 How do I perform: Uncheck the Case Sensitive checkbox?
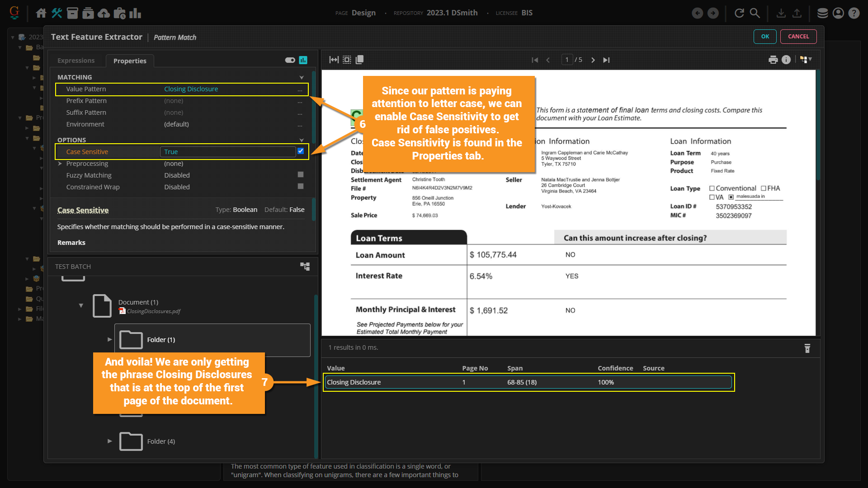coord(301,151)
